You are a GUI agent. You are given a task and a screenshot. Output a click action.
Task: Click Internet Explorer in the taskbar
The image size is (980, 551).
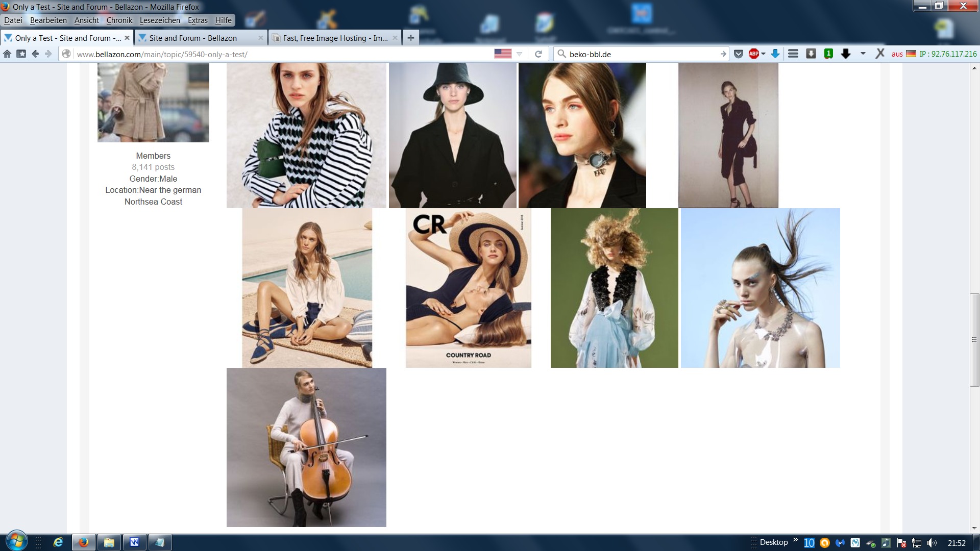58,542
